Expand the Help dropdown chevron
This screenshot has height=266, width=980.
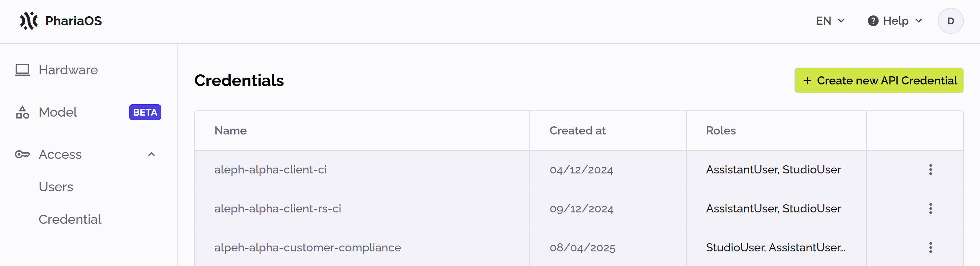(919, 21)
